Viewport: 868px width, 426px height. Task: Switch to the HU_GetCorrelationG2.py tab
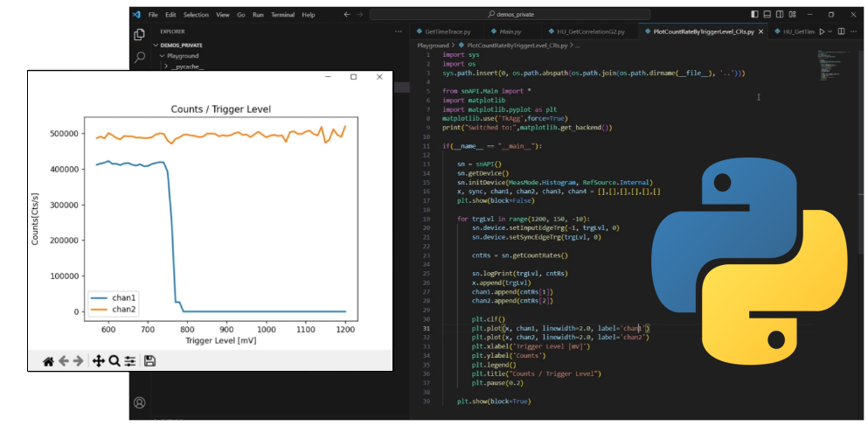click(589, 32)
